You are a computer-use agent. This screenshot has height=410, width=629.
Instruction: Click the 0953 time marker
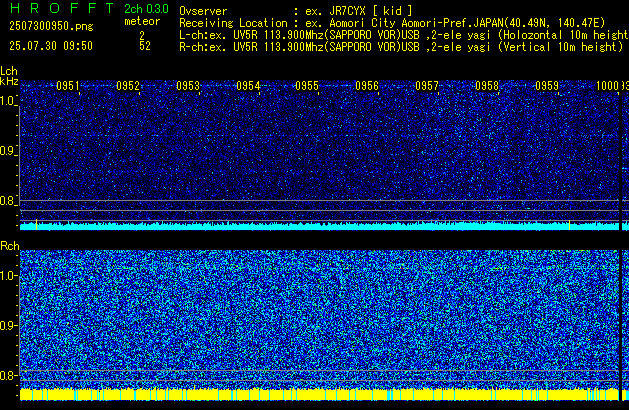click(188, 86)
